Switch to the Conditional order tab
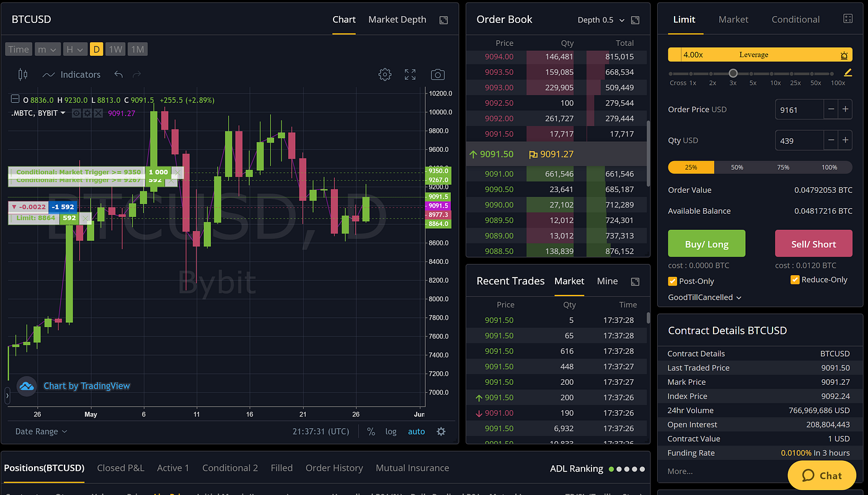This screenshot has width=868, height=495. [795, 19]
